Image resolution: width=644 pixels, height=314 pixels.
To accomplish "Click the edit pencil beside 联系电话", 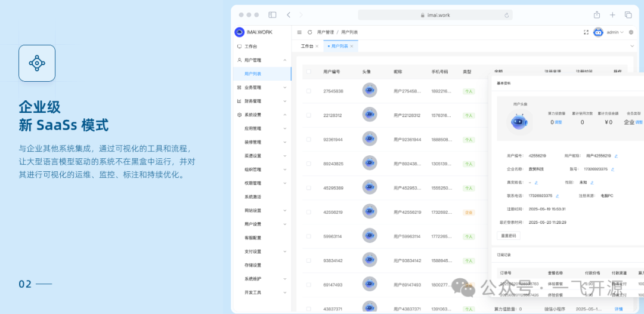I will [558, 196].
